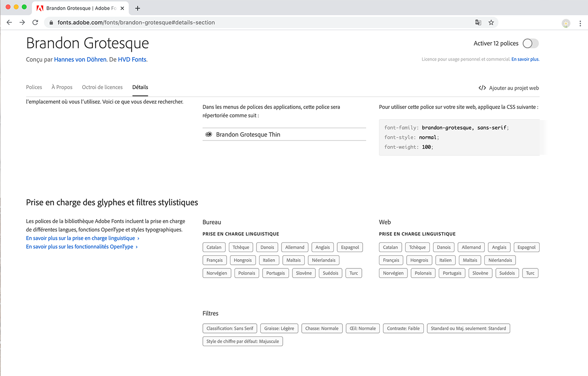Open the Chrome three-dot menu

[580, 23]
